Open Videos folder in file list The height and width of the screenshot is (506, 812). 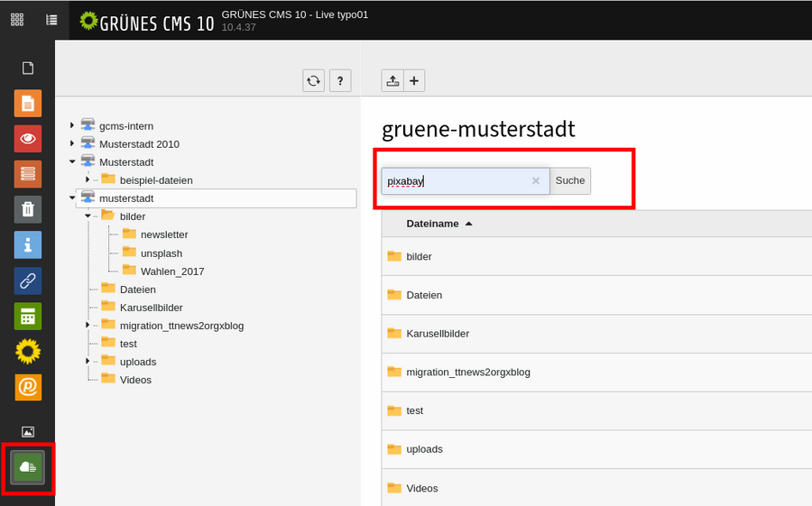(x=422, y=488)
